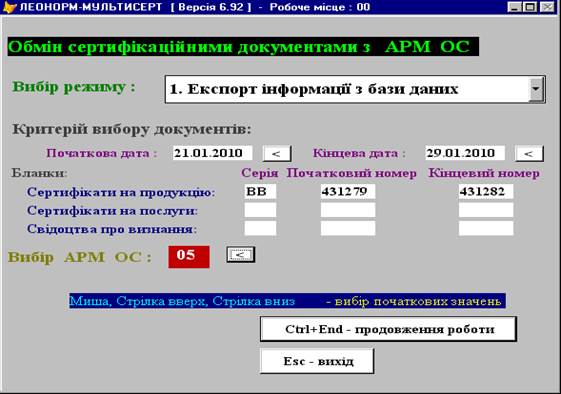
Task: Click the Початковий номер field 431279
Action: tap(348, 191)
